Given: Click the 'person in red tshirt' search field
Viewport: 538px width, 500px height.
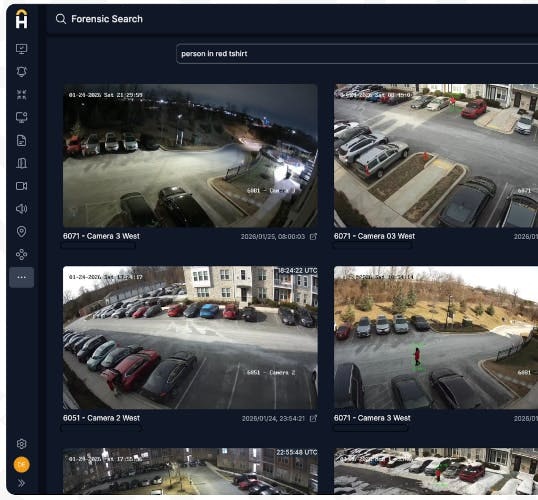Looking at the screenshot, I should click(x=357, y=54).
